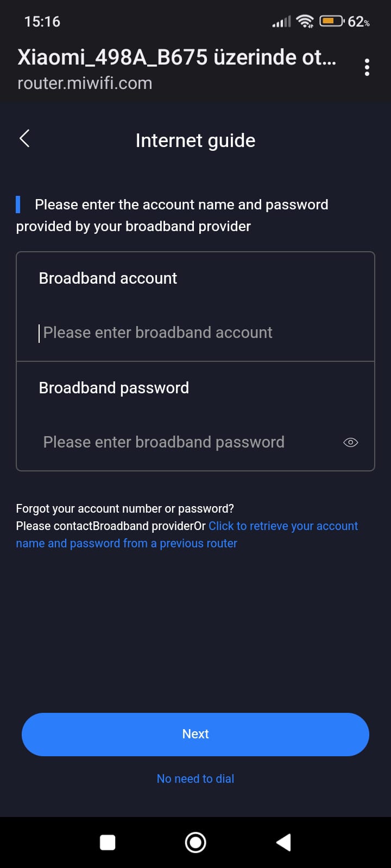Viewport: 391px width, 868px height.
Task: Tap the "Broadband account" field label
Action: click(108, 278)
